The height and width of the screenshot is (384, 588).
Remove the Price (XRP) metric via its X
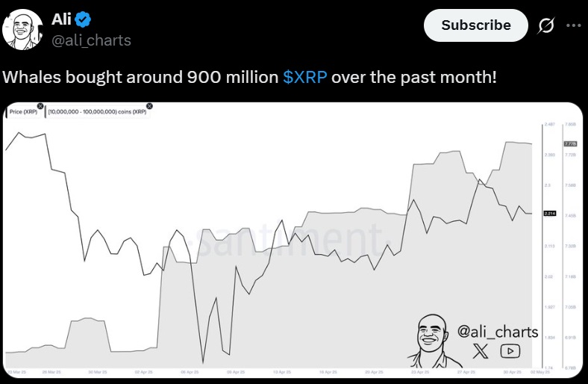(40, 106)
